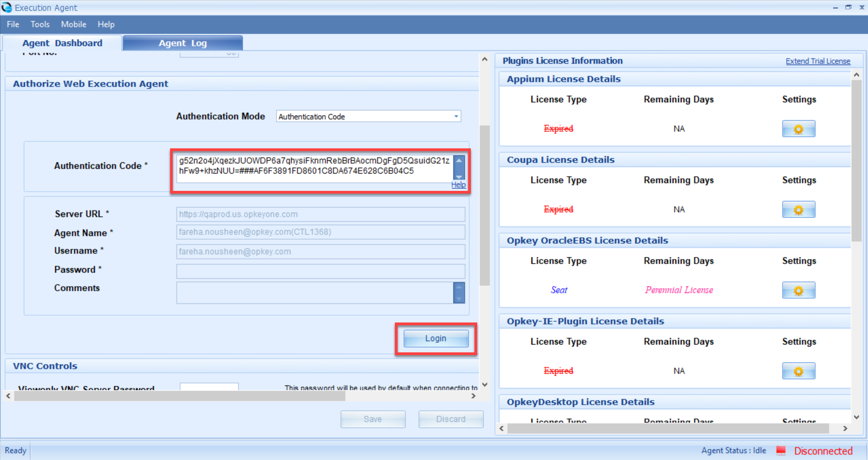Click the red Disconnected status flag icon

click(x=781, y=451)
